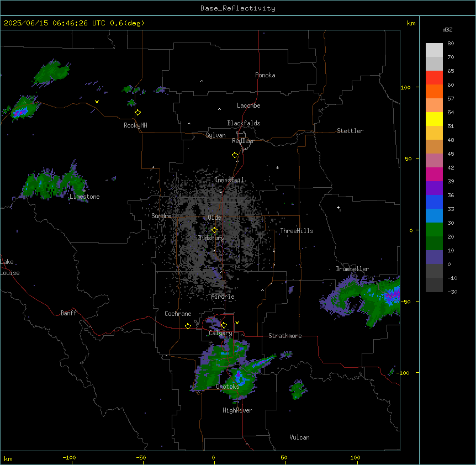
Task: Click the Ponoka city label
Action: tap(265, 75)
